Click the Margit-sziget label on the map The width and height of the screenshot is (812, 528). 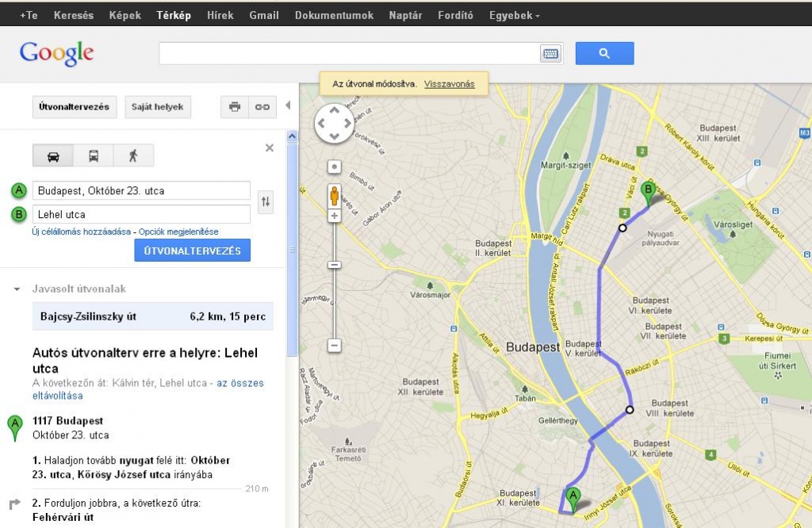[565, 165]
